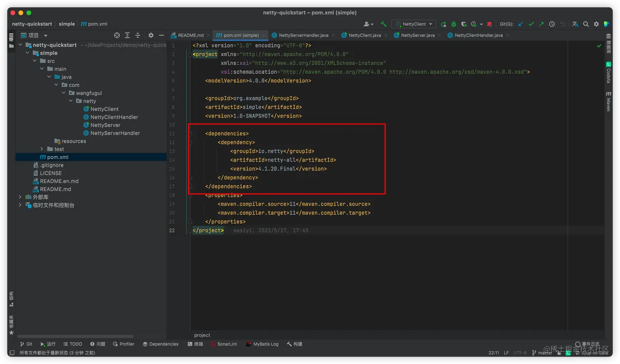Viewport: 620px width, 364px height.
Task: Open Git show history clock icon
Action: pyautogui.click(x=552, y=24)
